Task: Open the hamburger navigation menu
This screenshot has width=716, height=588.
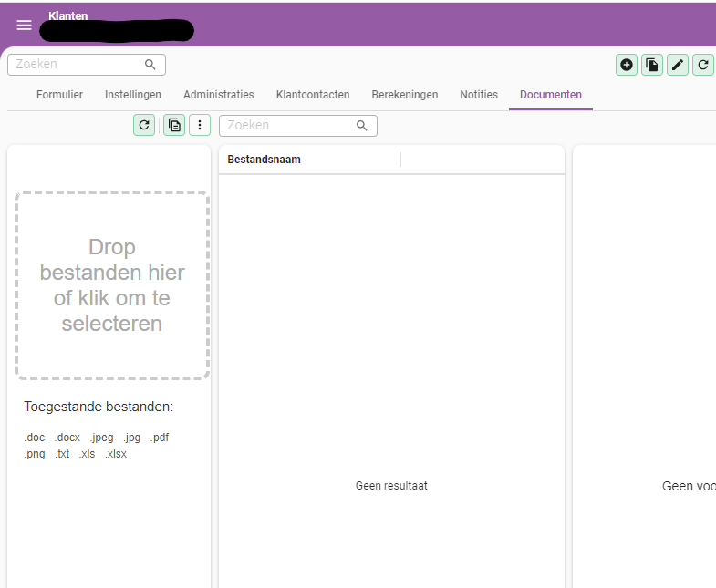Action: click(x=25, y=26)
